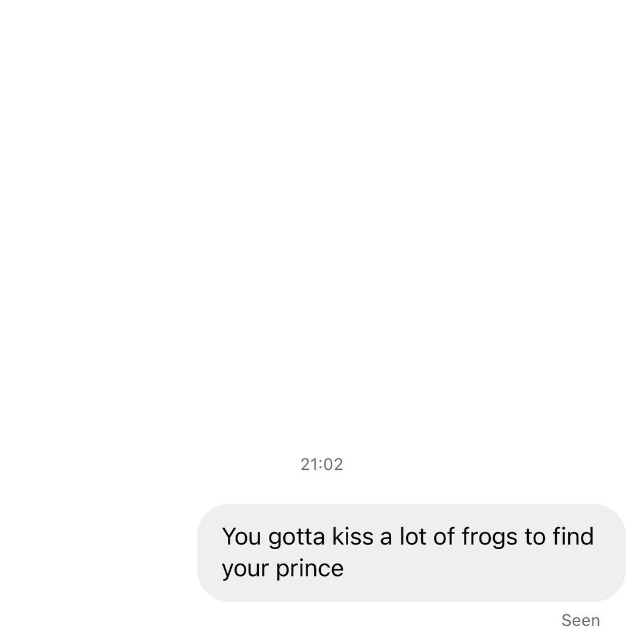Click the minute digits "02" in the timestamp

[x=334, y=464]
